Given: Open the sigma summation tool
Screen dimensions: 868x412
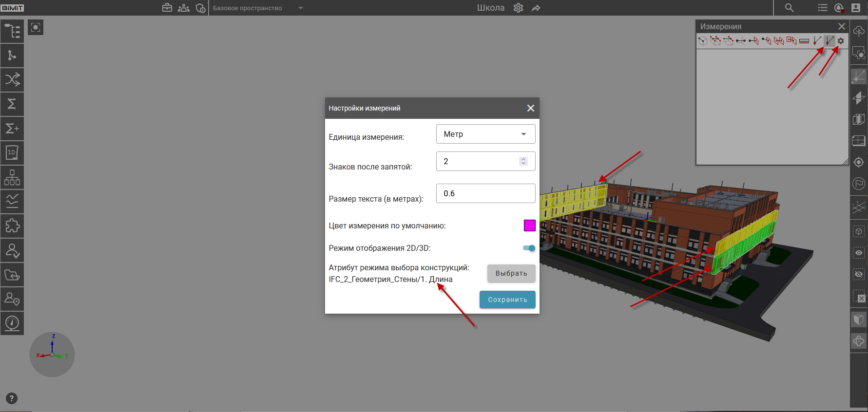Looking at the screenshot, I should [12, 104].
